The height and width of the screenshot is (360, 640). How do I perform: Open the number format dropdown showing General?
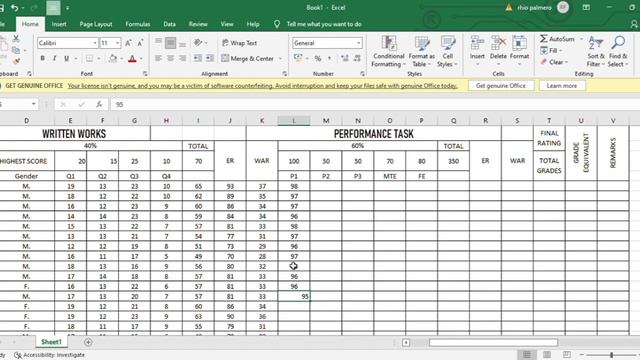tap(358, 43)
